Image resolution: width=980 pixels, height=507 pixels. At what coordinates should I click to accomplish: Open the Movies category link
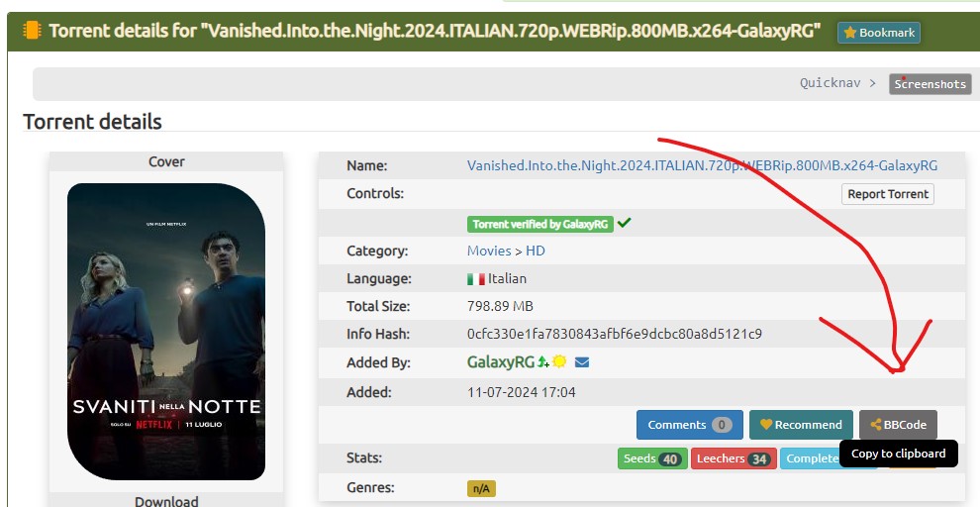coord(489,251)
